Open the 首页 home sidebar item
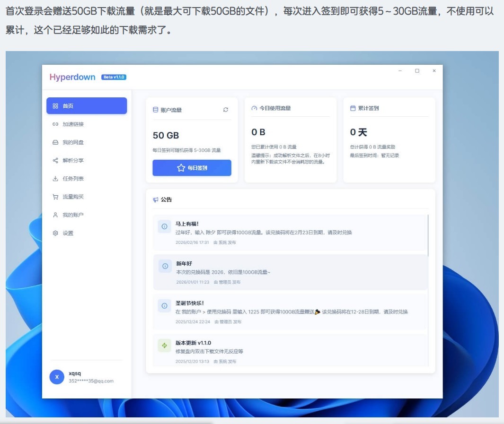 (x=87, y=105)
